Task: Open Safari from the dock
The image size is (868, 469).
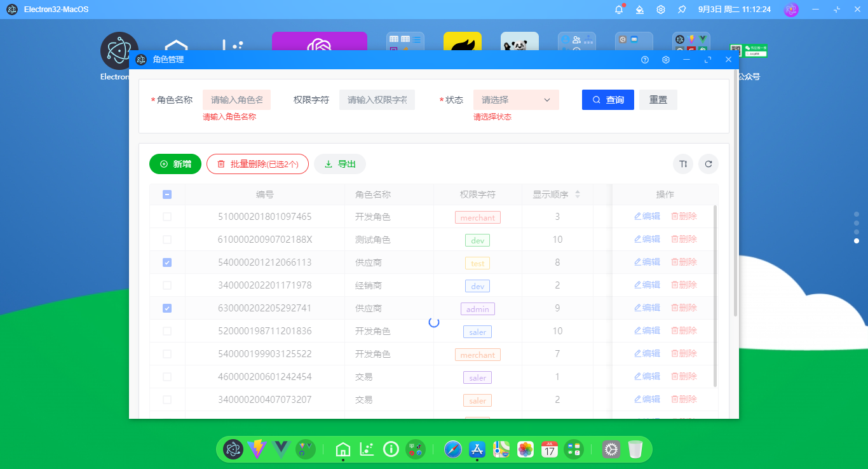Action: [x=453, y=449]
